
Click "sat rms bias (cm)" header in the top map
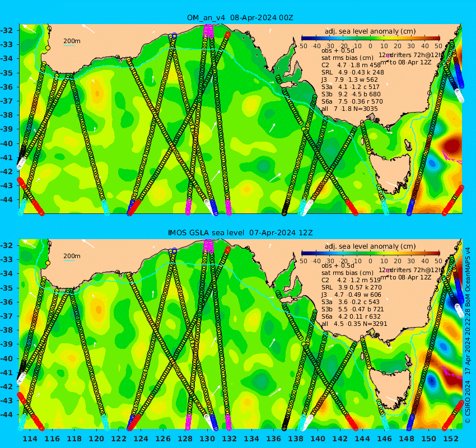click(x=347, y=58)
